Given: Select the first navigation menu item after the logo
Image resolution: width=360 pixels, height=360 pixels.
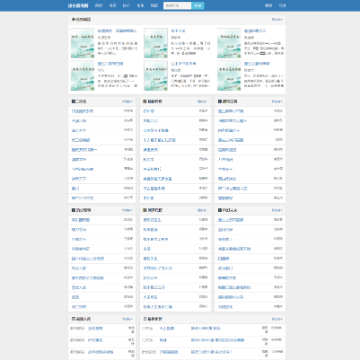Looking at the screenshot, I should pyautogui.click(x=99, y=6).
